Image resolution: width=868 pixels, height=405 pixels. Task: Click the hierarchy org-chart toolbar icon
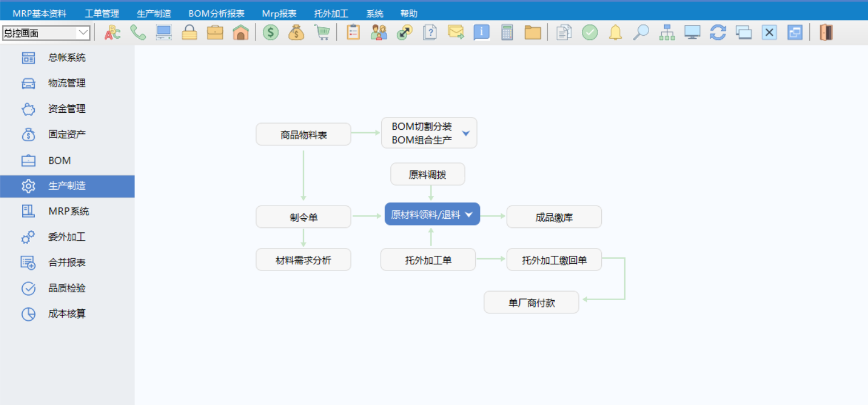(667, 32)
